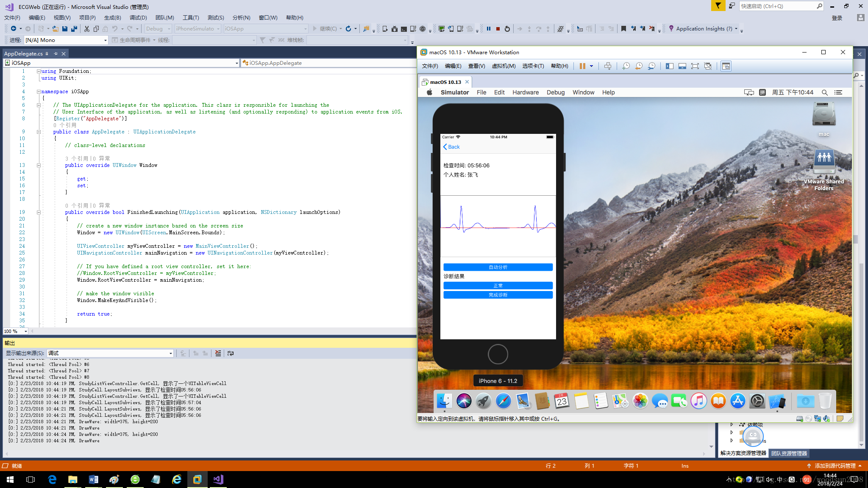Open Finder from the macOS dock
The height and width of the screenshot is (488, 868).
tap(444, 401)
